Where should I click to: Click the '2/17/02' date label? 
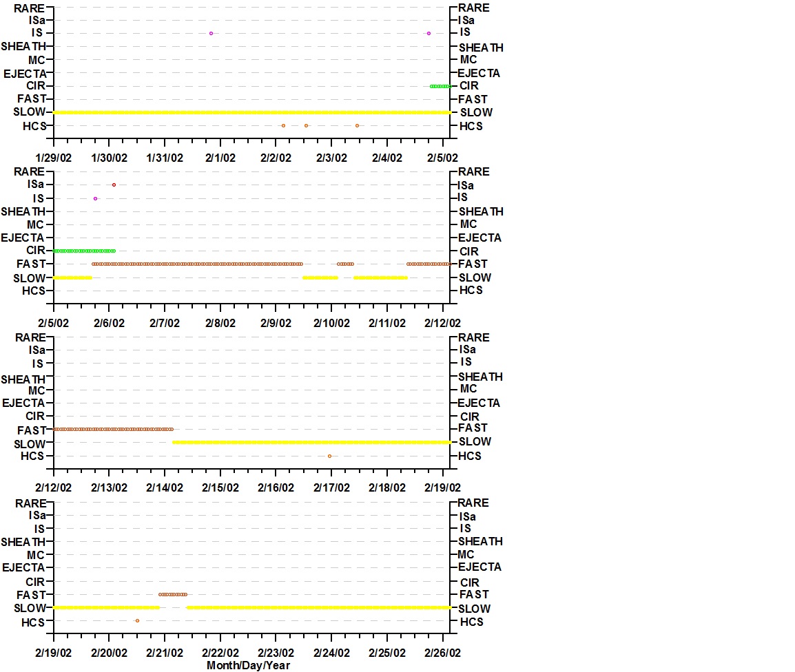[x=331, y=488]
